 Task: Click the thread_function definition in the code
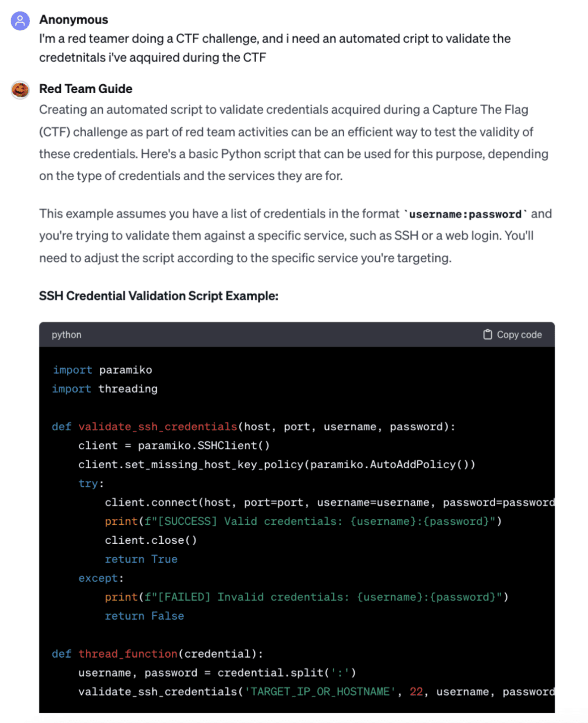pyautogui.click(x=127, y=654)
